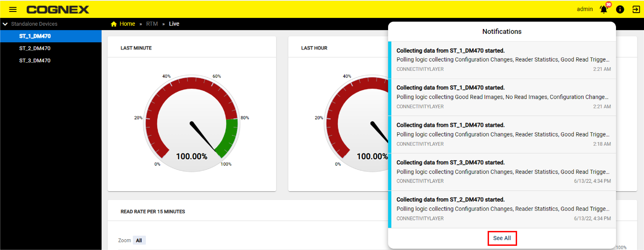This screenshot has height=250, width=644.
Task: Go to RTM breadcrumb
Action: pyautogui.click(x=152, y=24)
